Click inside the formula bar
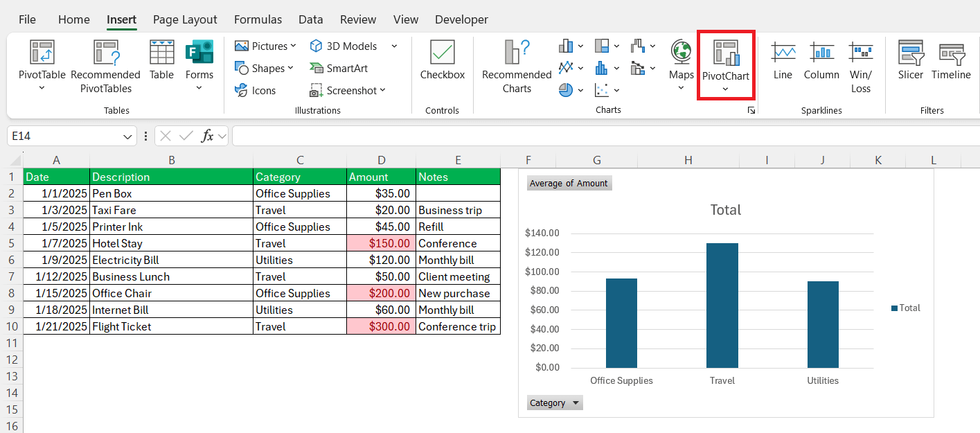Screen dimensions: 980x433 (x=606, y=136)
